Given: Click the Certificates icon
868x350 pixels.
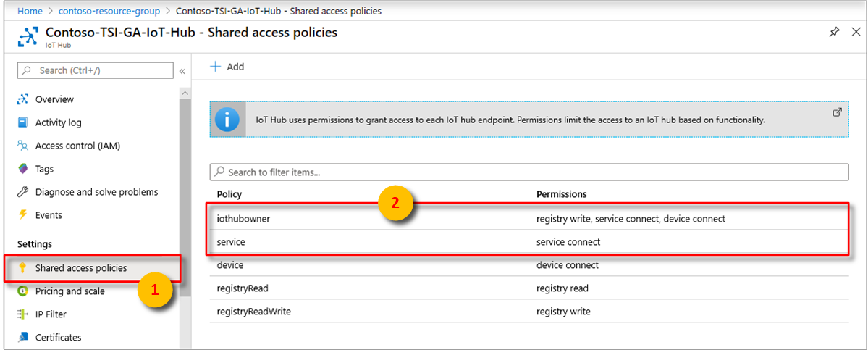Looking at the screenshot, I should pos(22,338).
